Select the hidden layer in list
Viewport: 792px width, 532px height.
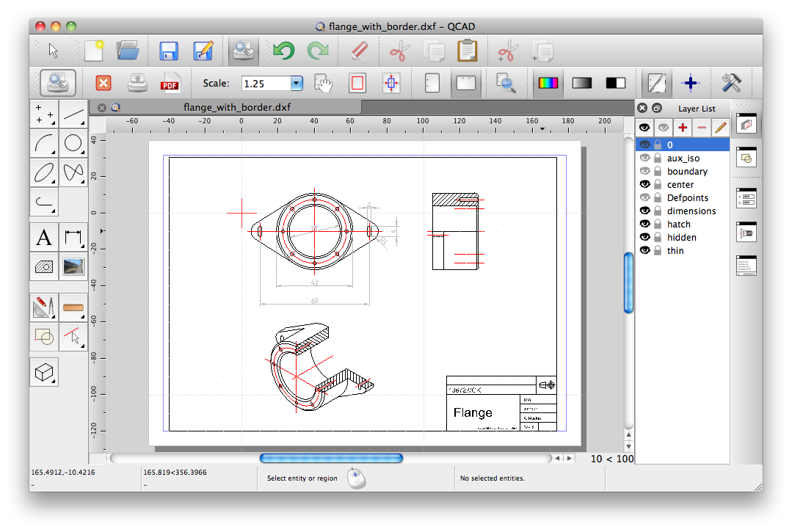682,238
